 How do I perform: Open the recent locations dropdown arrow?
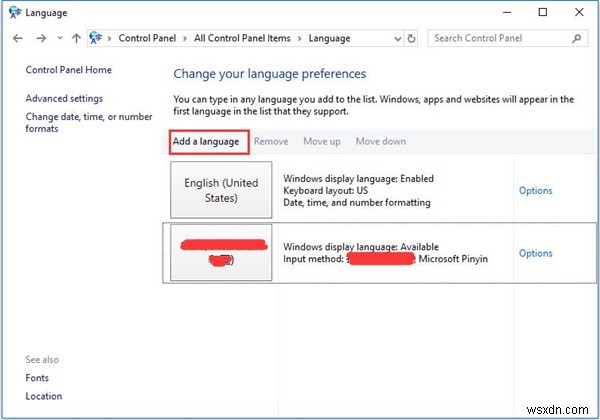(x=60, y=38)
